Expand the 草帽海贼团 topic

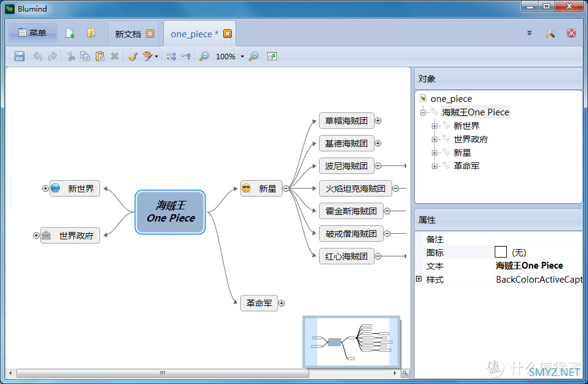[x=378, y=121]
